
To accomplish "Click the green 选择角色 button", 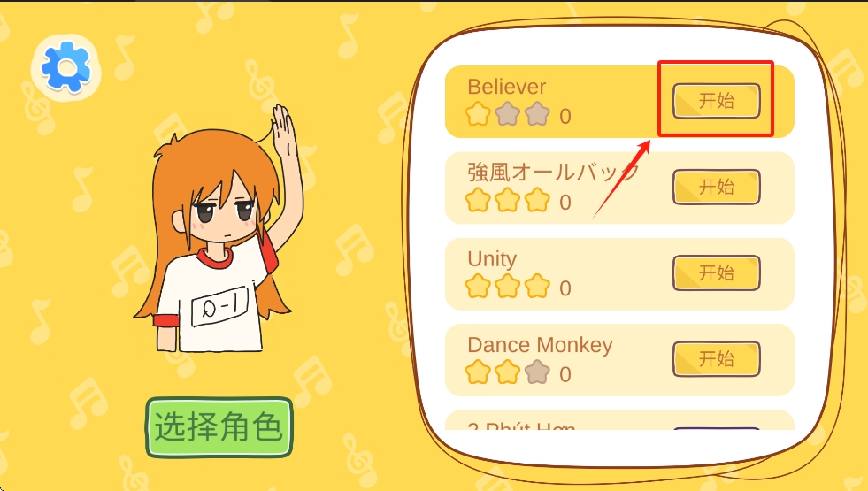I will [219, 426].
